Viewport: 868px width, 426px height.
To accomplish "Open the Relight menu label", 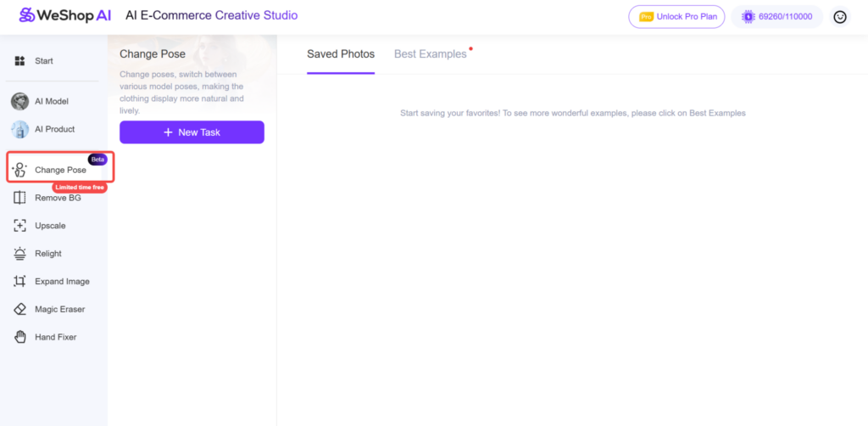I will [x=48, y=254].
